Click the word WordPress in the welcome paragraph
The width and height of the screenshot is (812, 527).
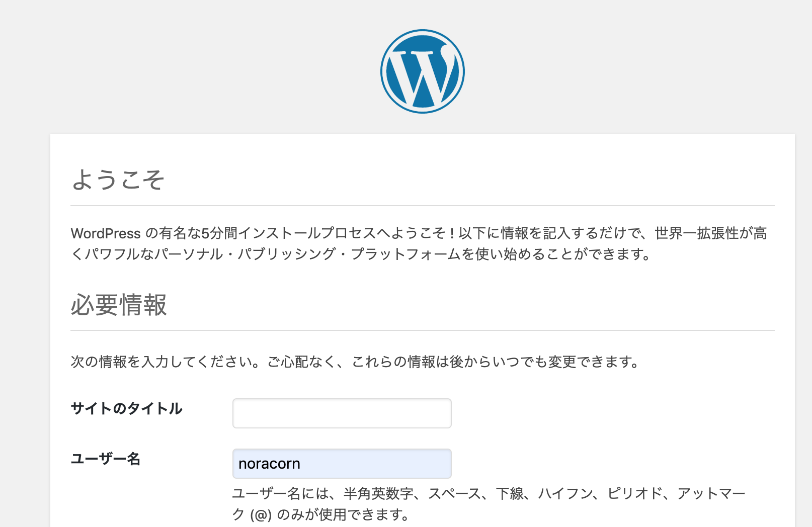point(106,233)
